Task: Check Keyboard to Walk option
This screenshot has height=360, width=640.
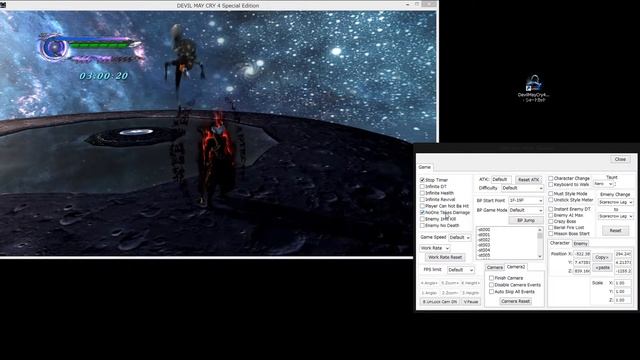Action: click(551, 184)
